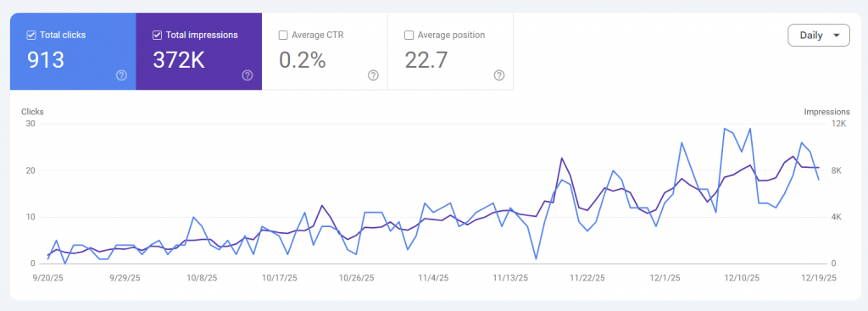Click the Total clicks help icon

point(121,75)
